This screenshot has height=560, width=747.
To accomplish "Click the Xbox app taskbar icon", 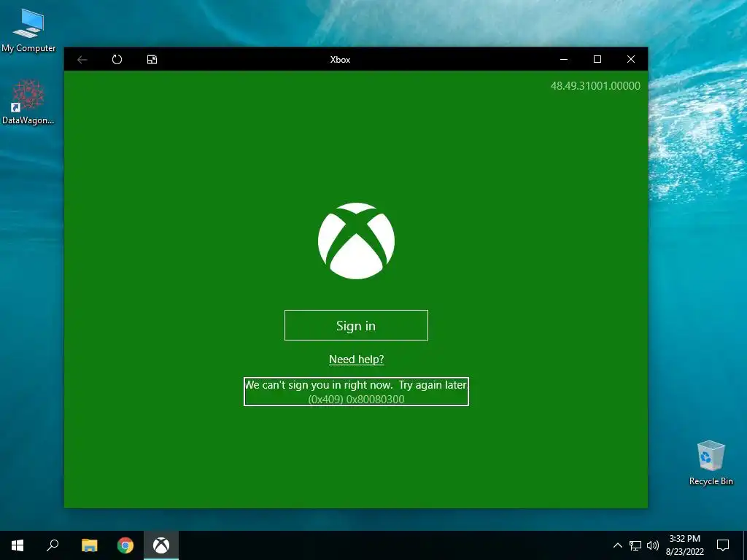I will [x=161, y=545].
